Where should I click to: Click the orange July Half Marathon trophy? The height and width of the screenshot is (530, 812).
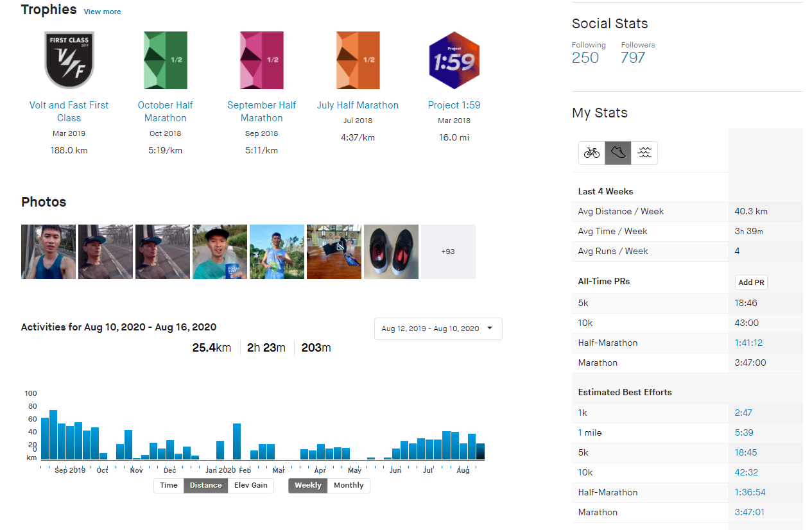point(358,60)
